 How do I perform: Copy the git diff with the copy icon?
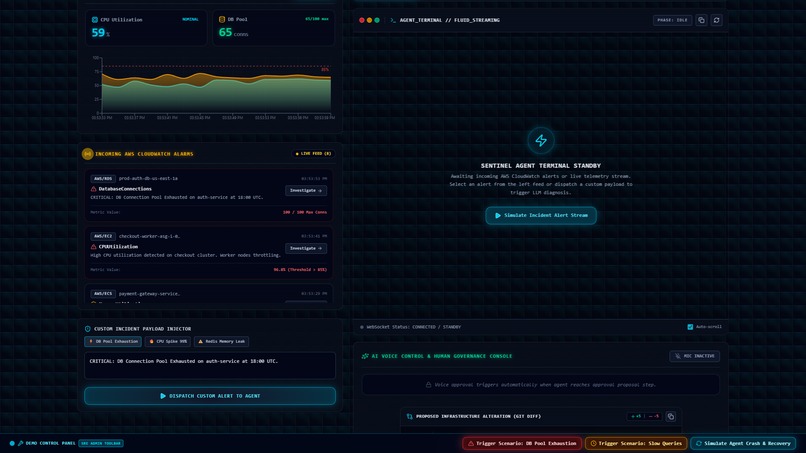coord(670,416)
